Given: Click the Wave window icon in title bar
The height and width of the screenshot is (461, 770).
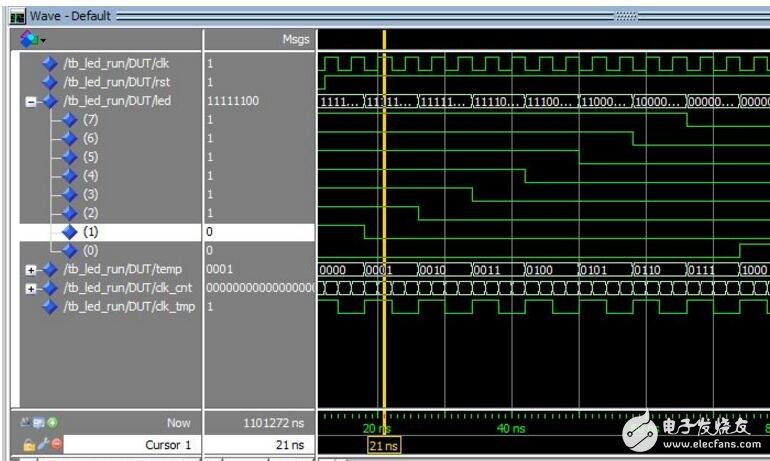Looking at the screenshot, I should pos(17,16).
